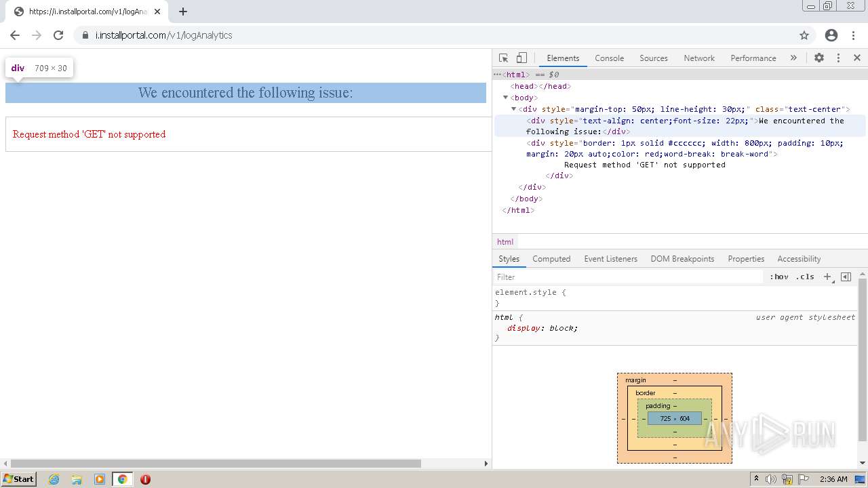Click the address bar URL
The width and height of the screenshot is (868, 488).
click(163, 35)
